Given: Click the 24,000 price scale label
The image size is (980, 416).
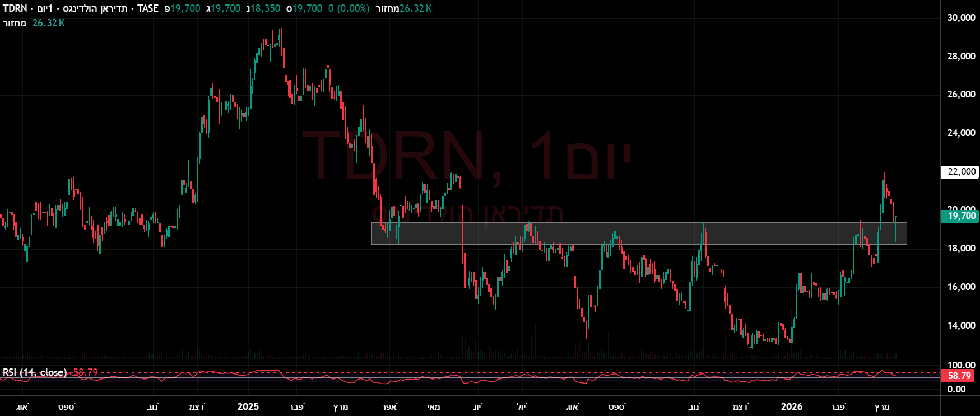Looking at the screenshot, I should (961, 133).
